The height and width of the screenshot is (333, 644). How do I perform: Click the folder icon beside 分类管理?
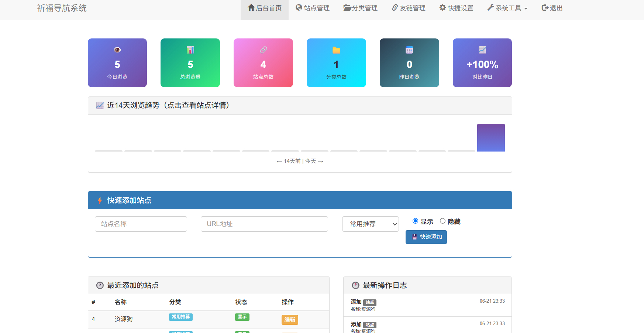click(x=347, y=8)
